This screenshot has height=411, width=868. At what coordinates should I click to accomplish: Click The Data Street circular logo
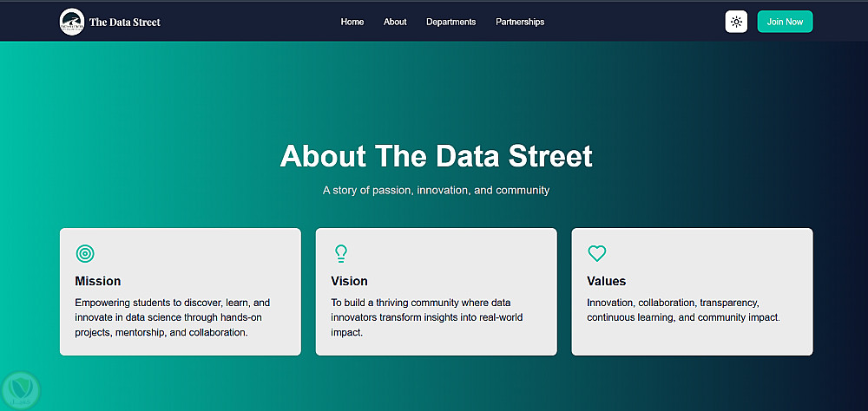[x=72, y=22]
